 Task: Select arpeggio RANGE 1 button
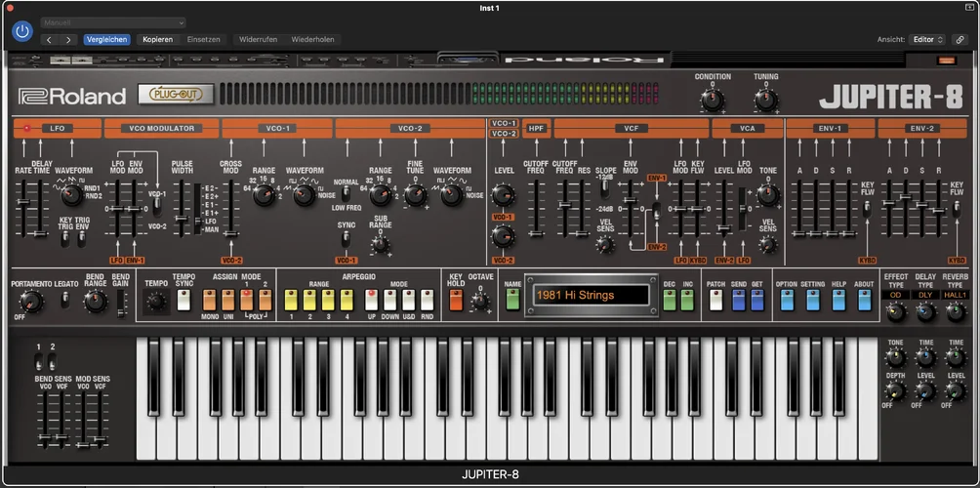click(291, 300)
